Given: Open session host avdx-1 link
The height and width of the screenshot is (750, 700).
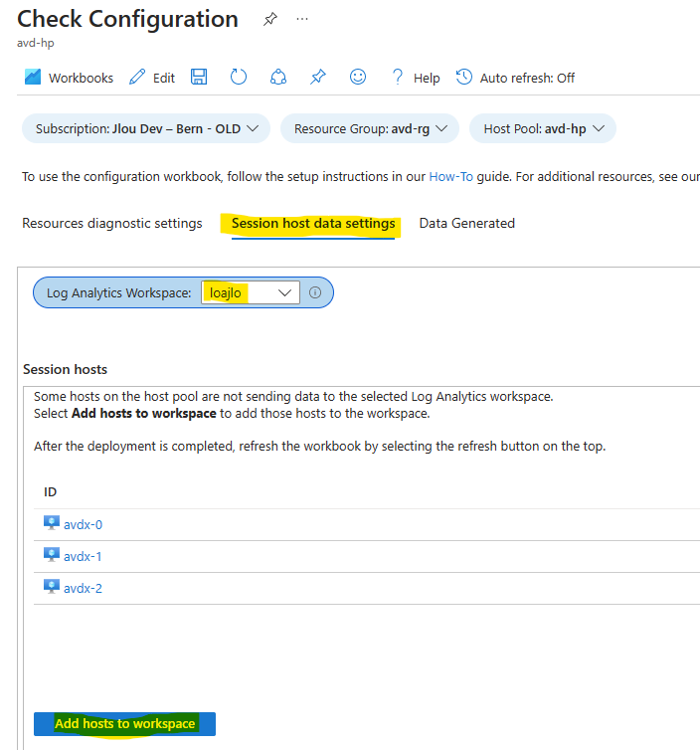Looking at the screenshot, I should pos(83,556).
